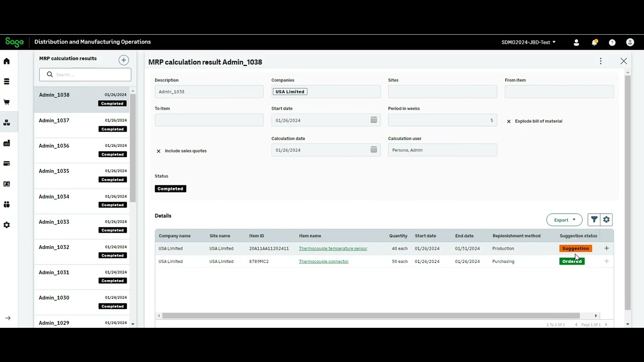644x362 pixels.
Task: Go to the previous page of the details table
Action: pos(576,325)
